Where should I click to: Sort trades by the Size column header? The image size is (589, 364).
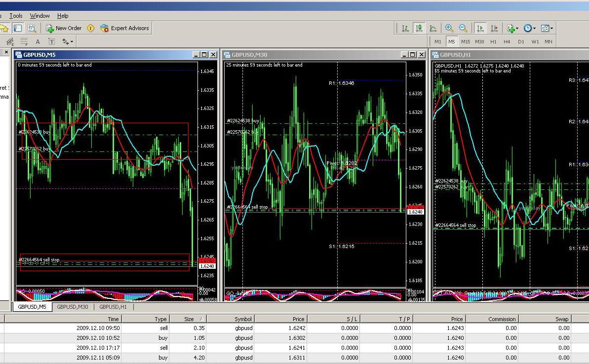[189, 319]
